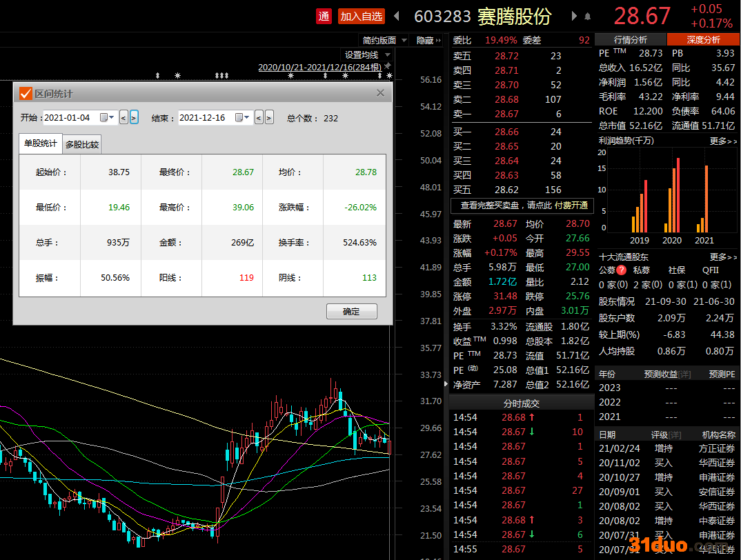
Task: Step the start date forward one day
Action: [x=134, y=117]
